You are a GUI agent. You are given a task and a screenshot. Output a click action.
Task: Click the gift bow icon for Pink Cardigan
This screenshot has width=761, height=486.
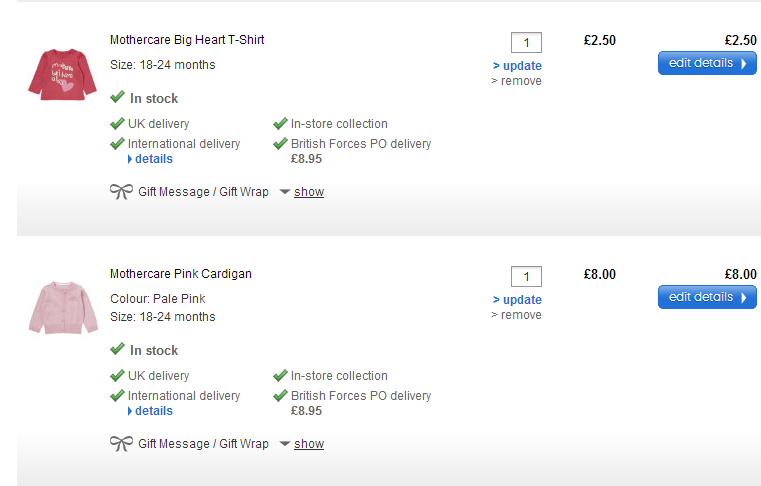(121, 444)
